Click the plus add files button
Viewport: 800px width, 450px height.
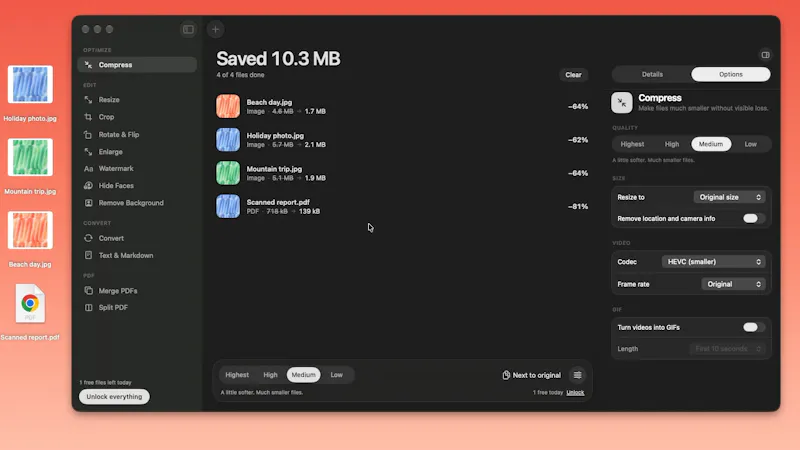[x=215, y=29]
